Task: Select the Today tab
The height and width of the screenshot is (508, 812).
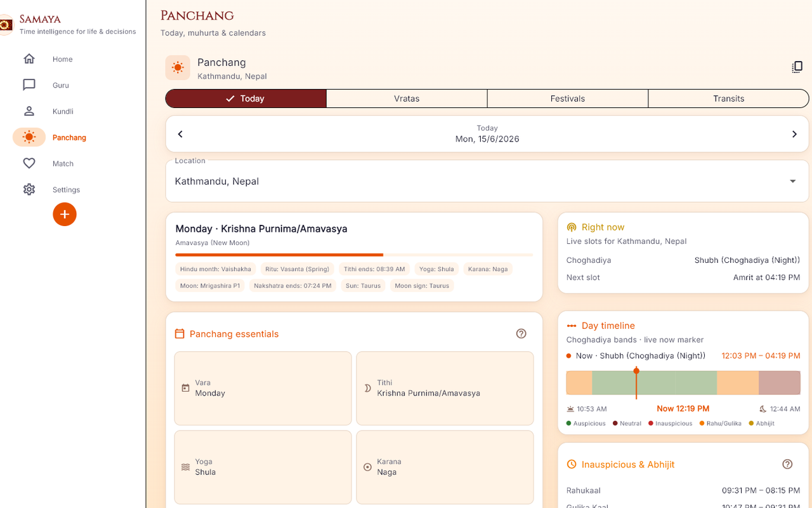Action: pos(246,98)
